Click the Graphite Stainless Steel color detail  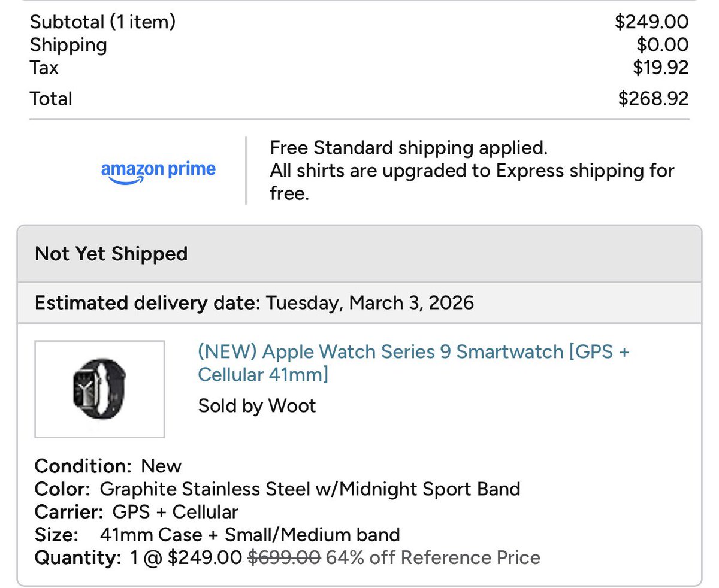point(310,489)
